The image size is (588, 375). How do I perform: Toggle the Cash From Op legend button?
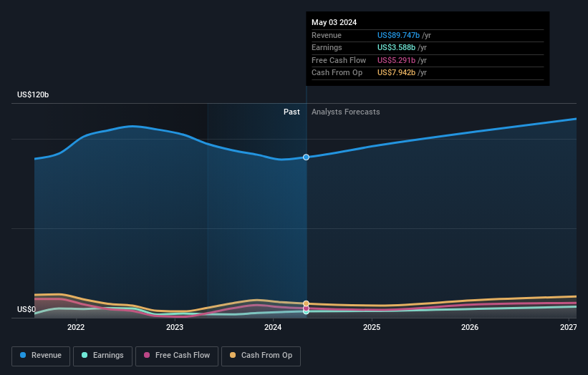(x=261, y=356)
